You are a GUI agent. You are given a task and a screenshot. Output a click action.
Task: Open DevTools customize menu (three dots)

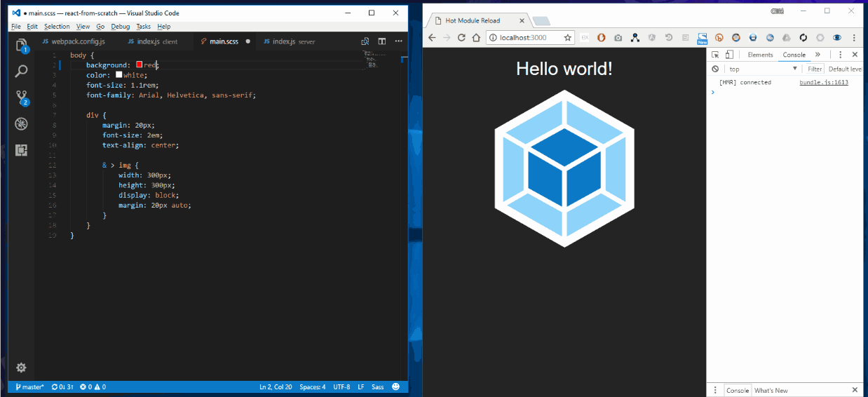(840, 55)
